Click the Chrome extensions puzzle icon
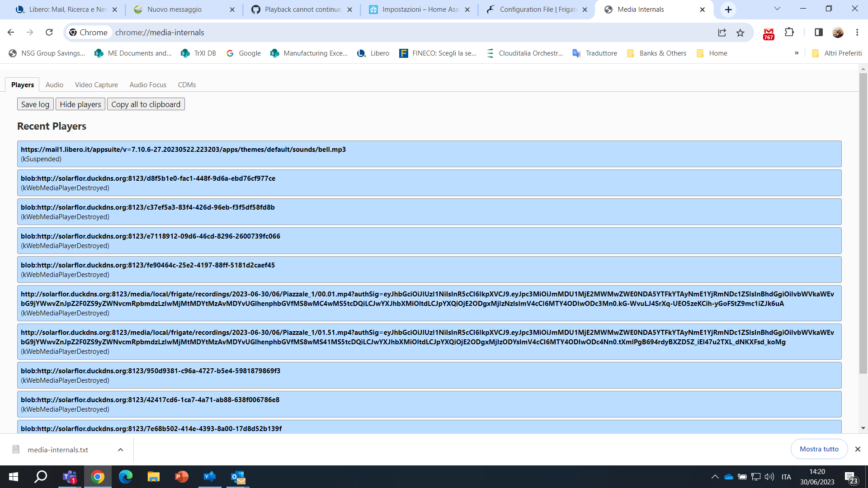This screenshot has width=868, height=488. [790, 32]
